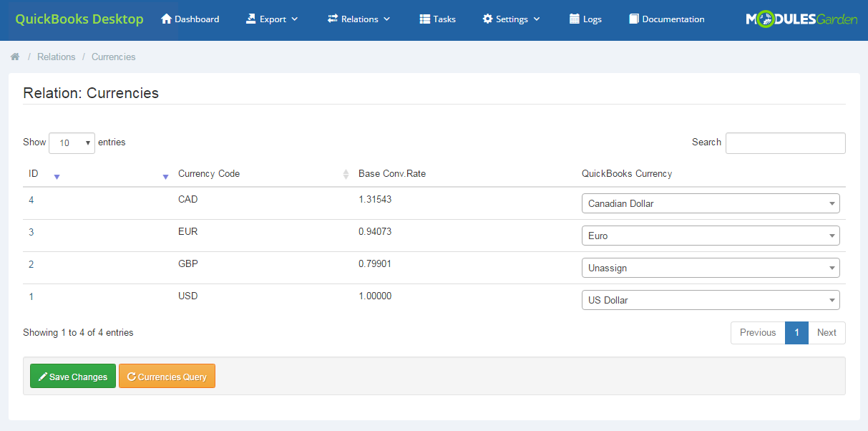Click inside the Search field
Image resolution: width=868 pixels, height=431 pixels.
click(x=785, y=143)
